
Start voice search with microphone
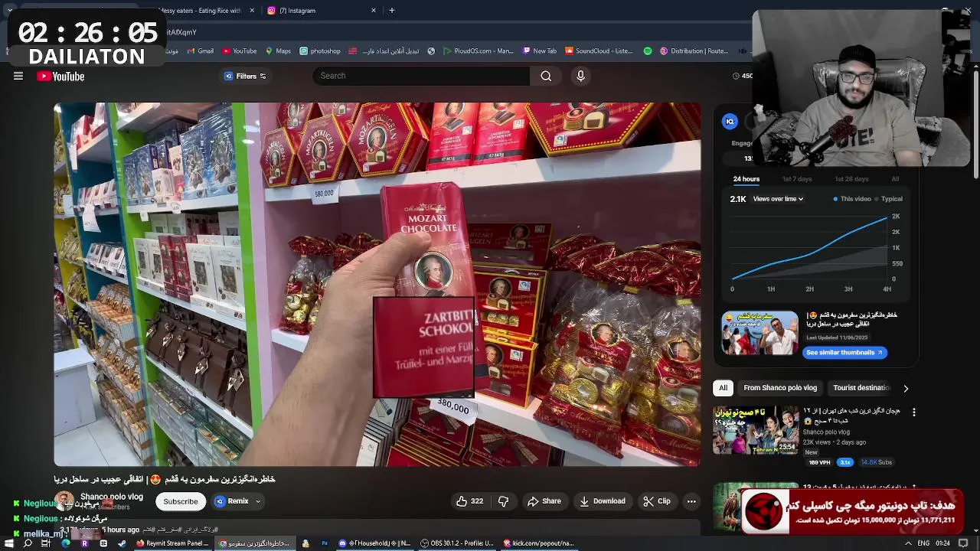tap(580, 76)
